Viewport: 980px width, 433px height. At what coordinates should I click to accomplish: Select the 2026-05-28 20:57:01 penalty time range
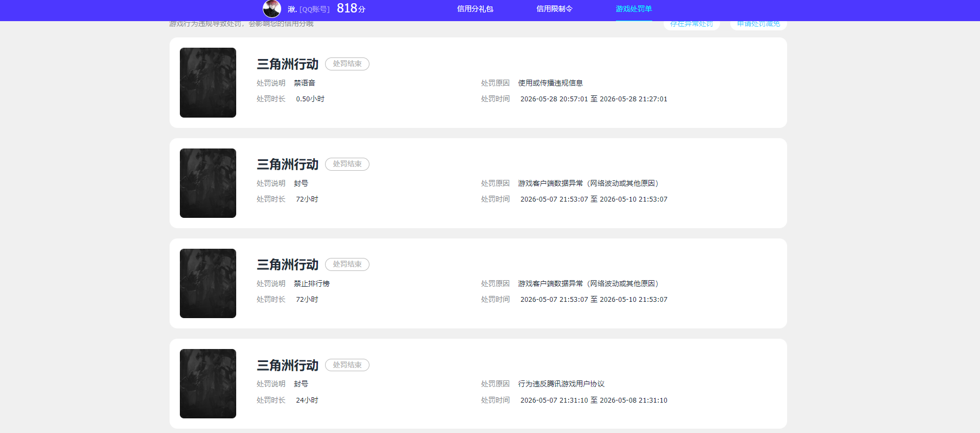594,99
